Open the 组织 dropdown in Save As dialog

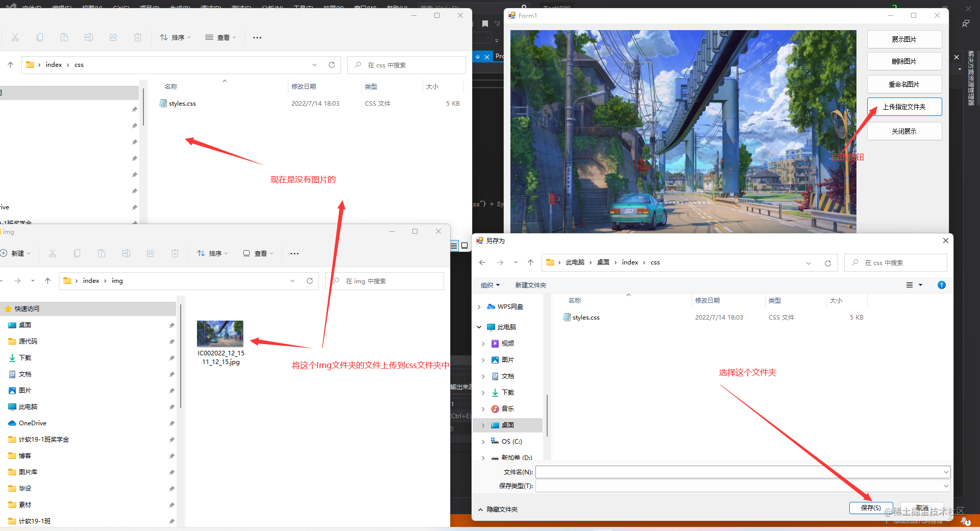point(490,285)
